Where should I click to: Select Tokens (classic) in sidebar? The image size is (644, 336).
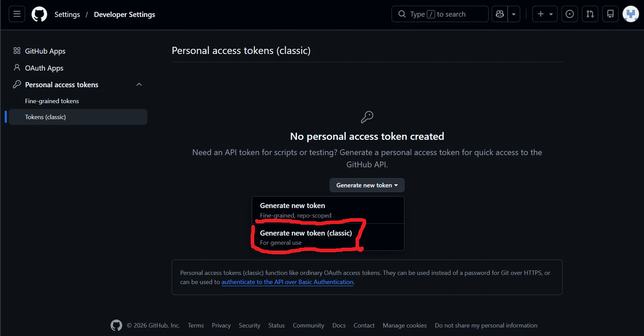coord(78,117)
